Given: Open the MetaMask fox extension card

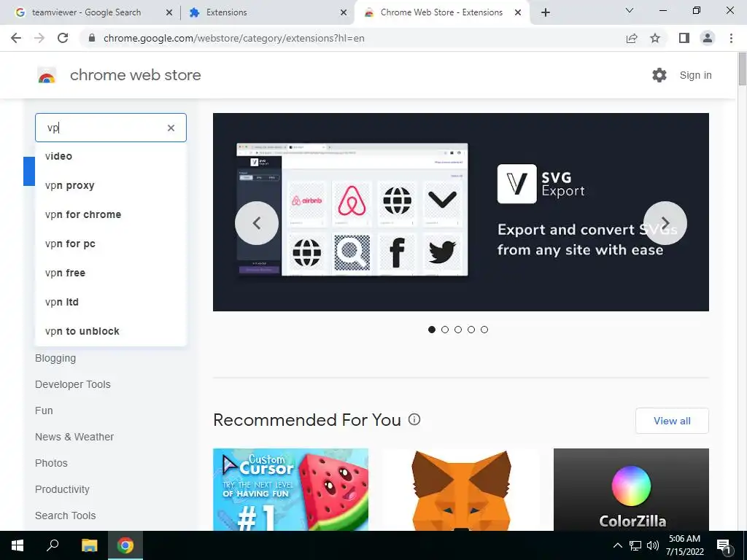Looking at the screenshot, I should click(461, 489).
